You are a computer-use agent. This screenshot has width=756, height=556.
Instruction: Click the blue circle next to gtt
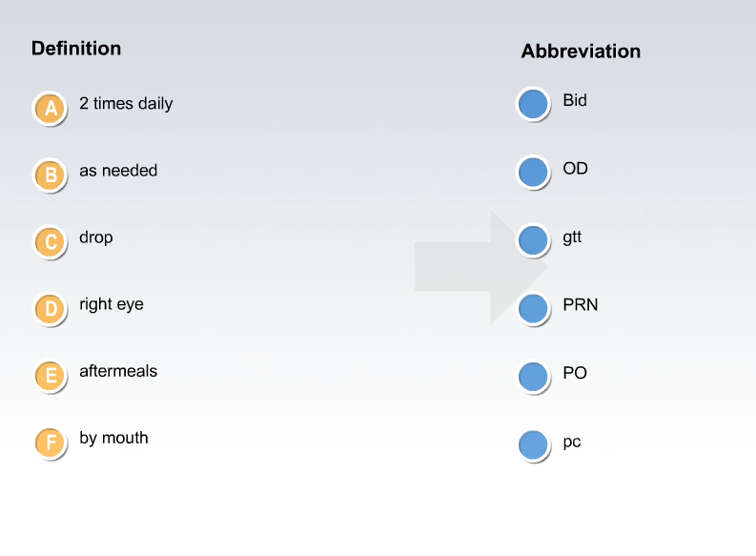pyautogui.click(x=533, y=240)
